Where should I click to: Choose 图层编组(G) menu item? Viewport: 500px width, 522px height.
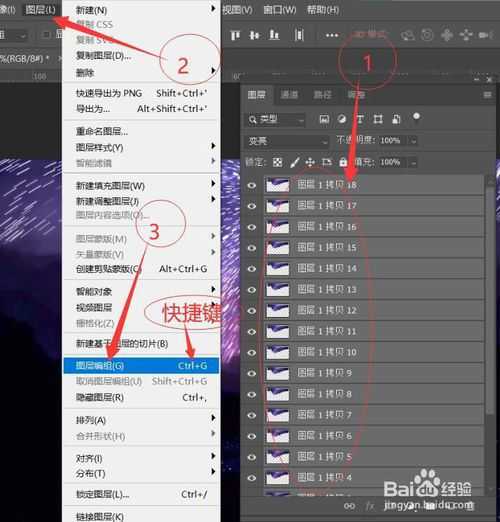[x=141, y=366]
